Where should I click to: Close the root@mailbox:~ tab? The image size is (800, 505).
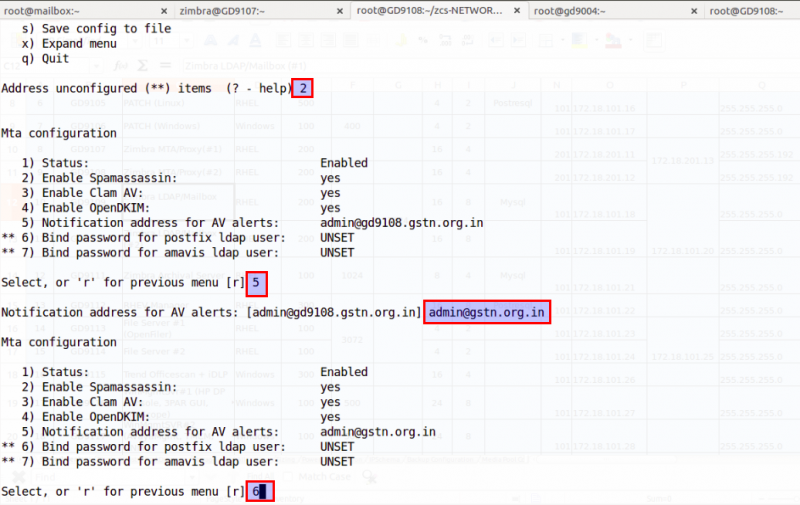click(164, 11)
